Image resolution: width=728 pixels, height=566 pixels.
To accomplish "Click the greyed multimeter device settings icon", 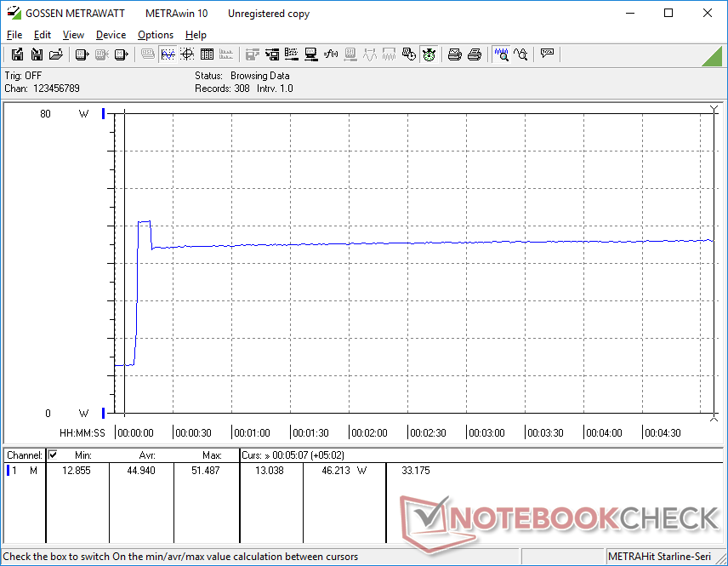I will [350, 54].
